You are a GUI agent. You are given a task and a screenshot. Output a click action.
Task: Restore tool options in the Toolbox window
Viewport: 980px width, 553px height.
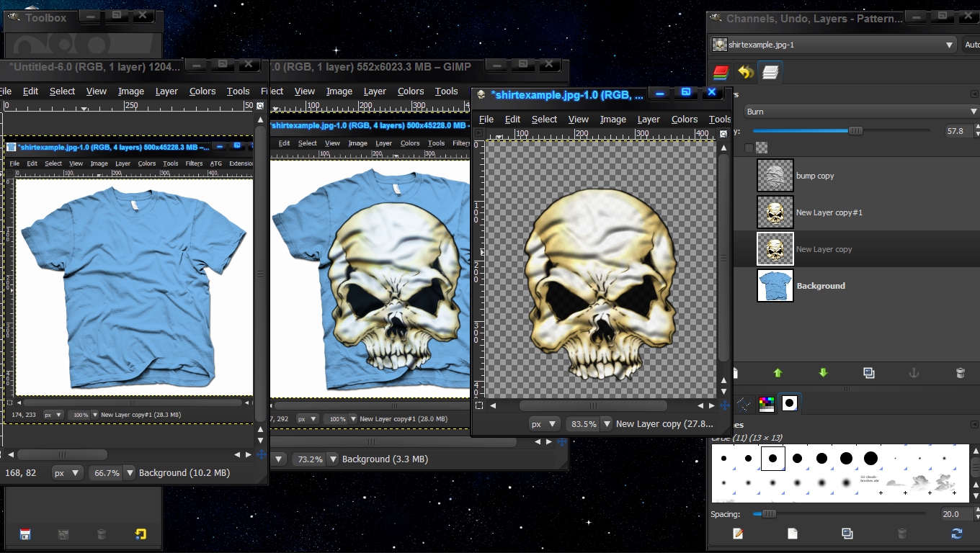pos(63,534)
